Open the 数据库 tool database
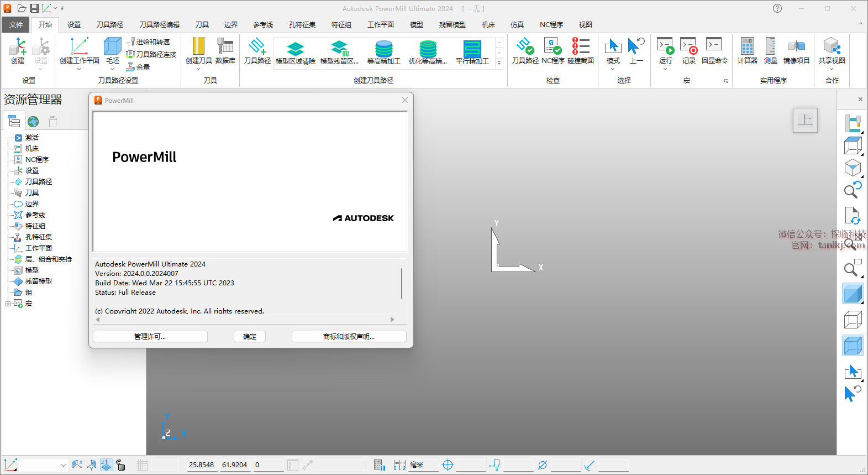The height and width of the screenshot is (475, 868). pos(225,47)
